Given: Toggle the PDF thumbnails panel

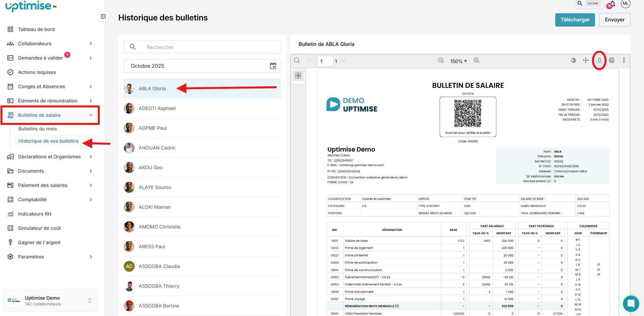Looking at the screenshot, I should (x=298, y=76).
